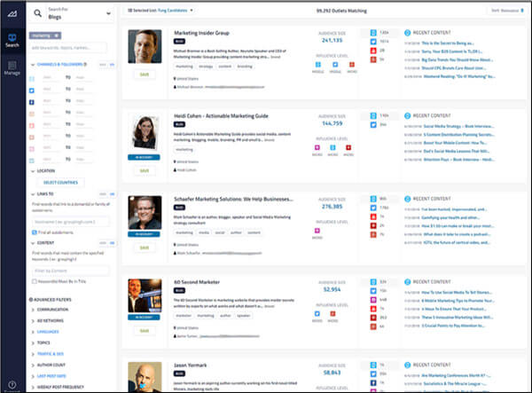Open the Marketing Insider Group title link
The image size is (532, 393).
click(x=201, y=33)
